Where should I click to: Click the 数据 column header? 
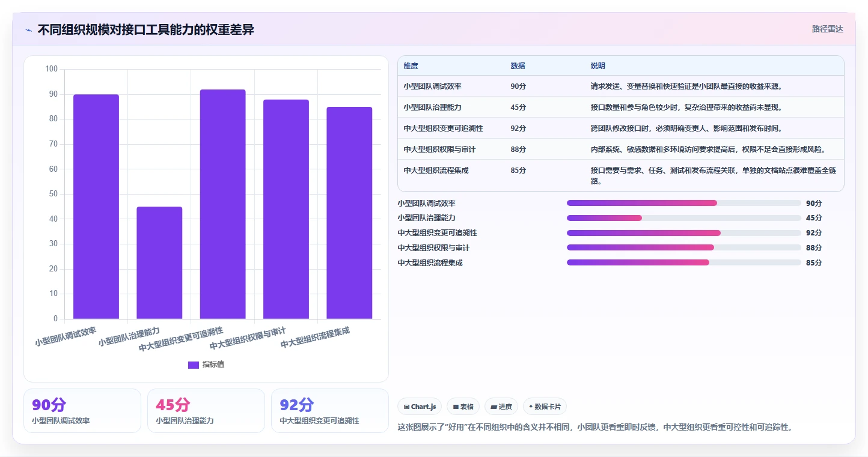(518, 65)
